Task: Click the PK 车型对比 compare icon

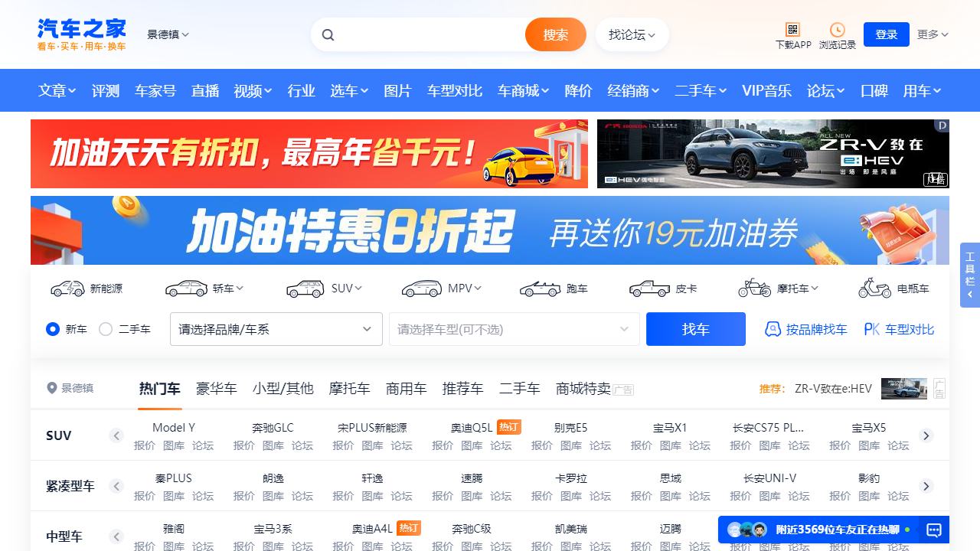Action: click(872, 329)
